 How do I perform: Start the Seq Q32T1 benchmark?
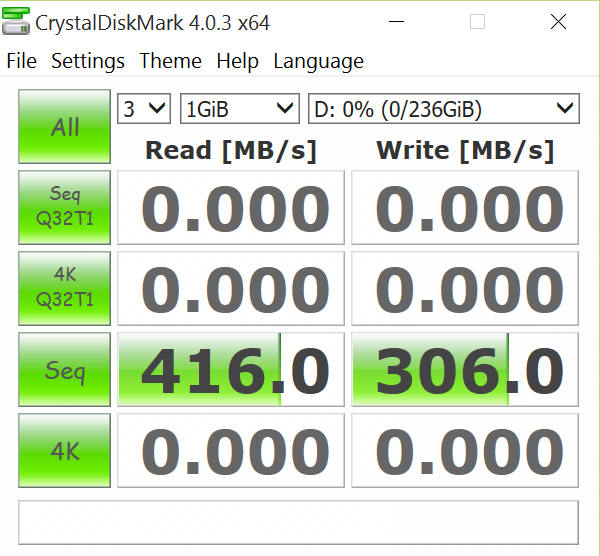[x=65, y=207]
